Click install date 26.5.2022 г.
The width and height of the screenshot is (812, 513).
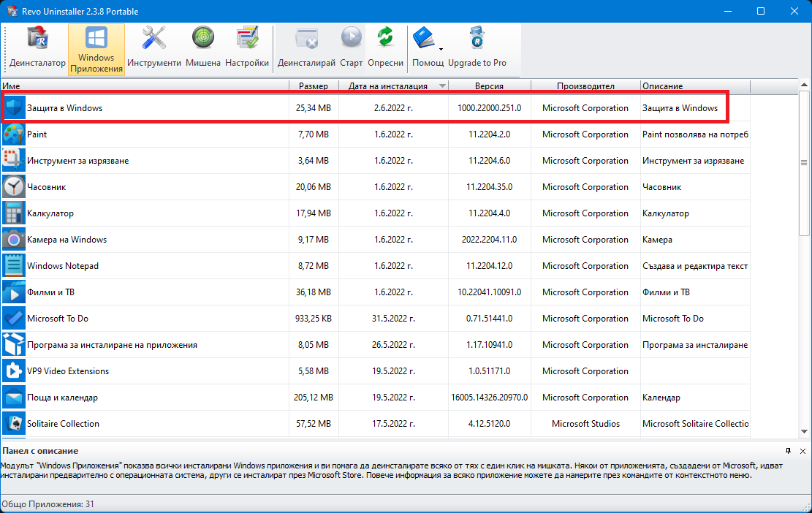click(x=393, y=345)
